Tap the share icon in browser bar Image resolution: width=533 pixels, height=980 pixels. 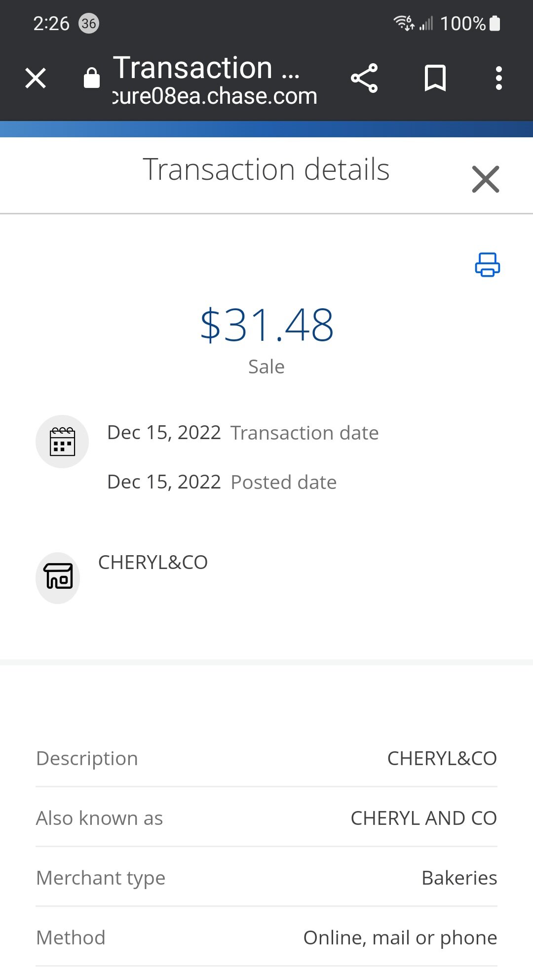click(x=364, y=78)
